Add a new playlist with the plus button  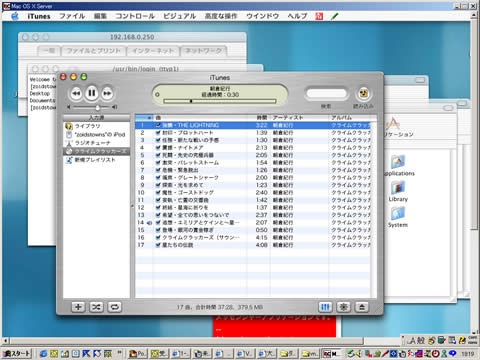tap(78, 307)
